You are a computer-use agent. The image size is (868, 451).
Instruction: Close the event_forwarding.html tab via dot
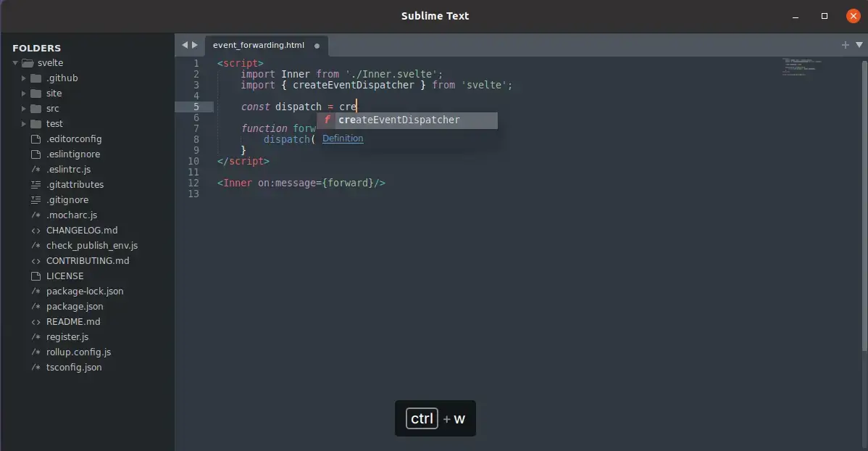point(317,46)
